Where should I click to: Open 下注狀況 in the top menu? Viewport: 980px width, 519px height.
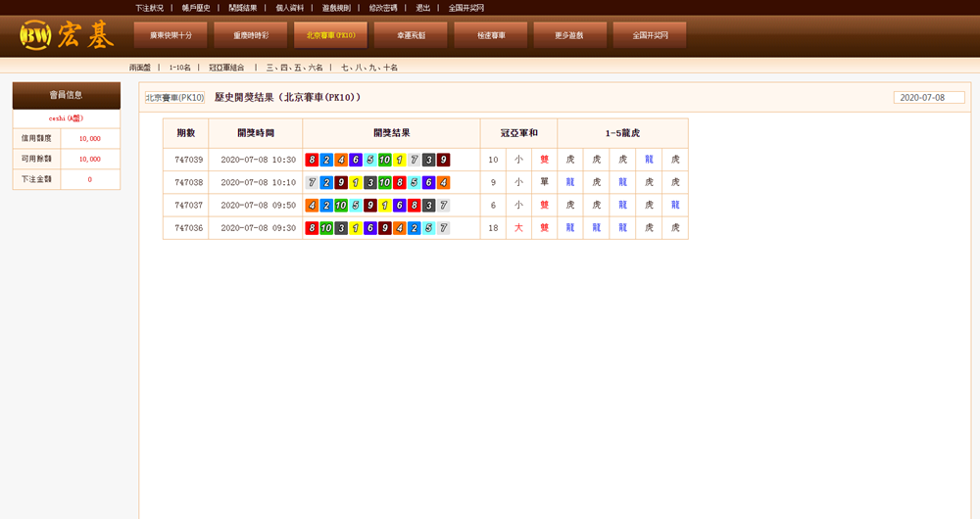coord(149,7)
